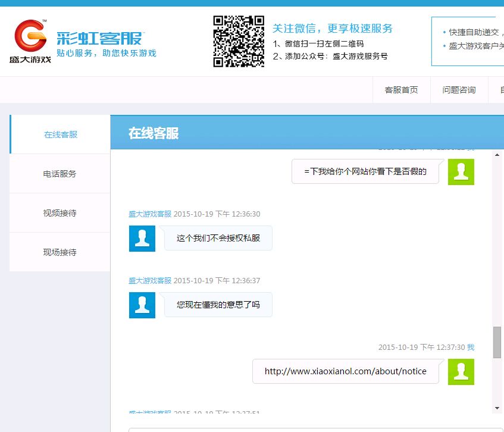Click the 彩虹客服 title logo
Screen dimensions: 504x432
100,39
